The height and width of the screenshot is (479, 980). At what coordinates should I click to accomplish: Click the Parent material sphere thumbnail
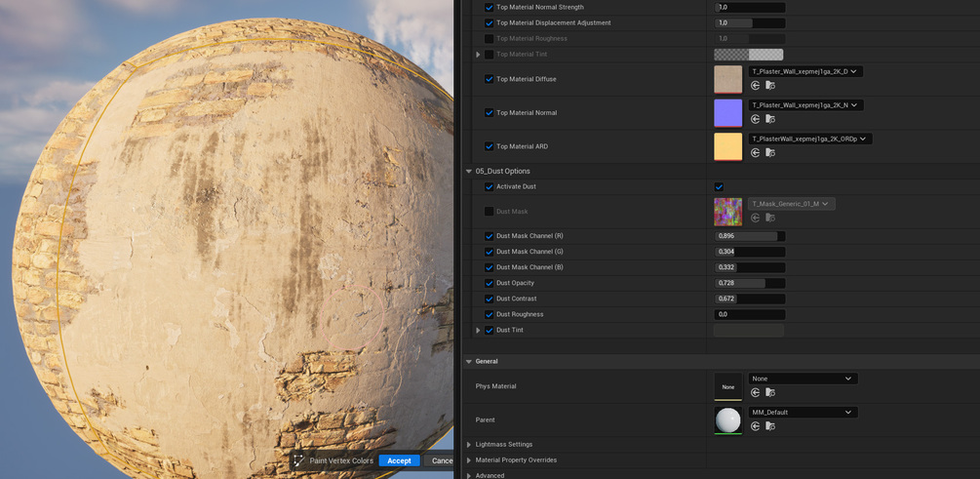tap(728, 420)
